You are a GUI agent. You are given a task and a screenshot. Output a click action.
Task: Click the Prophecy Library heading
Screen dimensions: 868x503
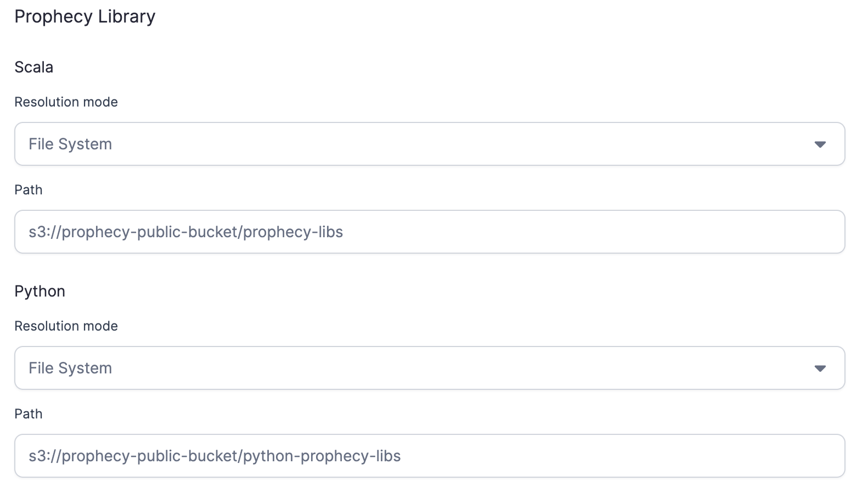click(85, 16)
